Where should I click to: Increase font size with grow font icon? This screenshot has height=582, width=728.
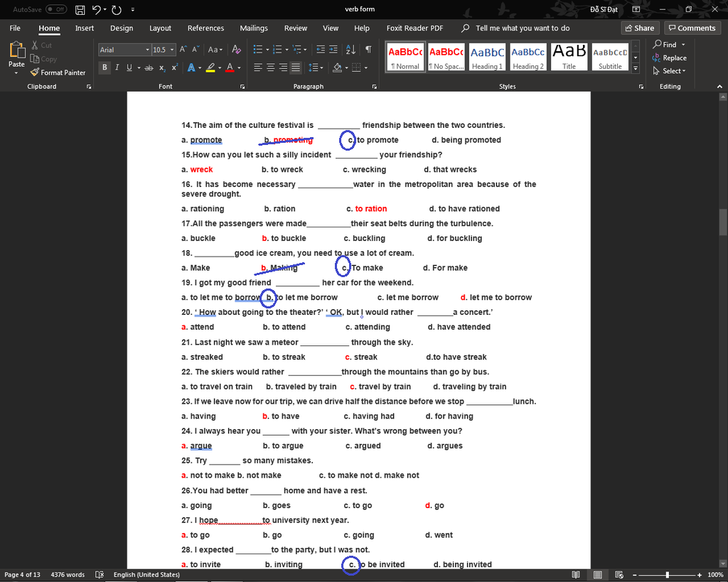coord(183,49)
